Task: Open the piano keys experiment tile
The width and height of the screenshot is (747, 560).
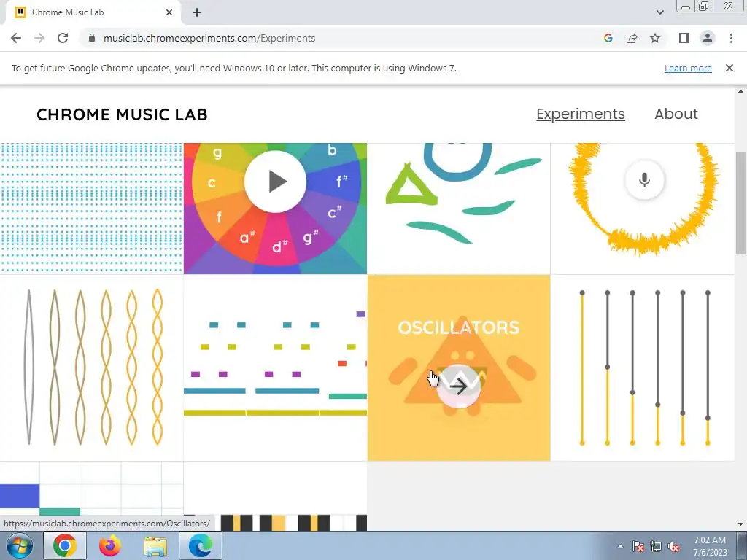Action: pyautogui.click(x=275, y=495)
